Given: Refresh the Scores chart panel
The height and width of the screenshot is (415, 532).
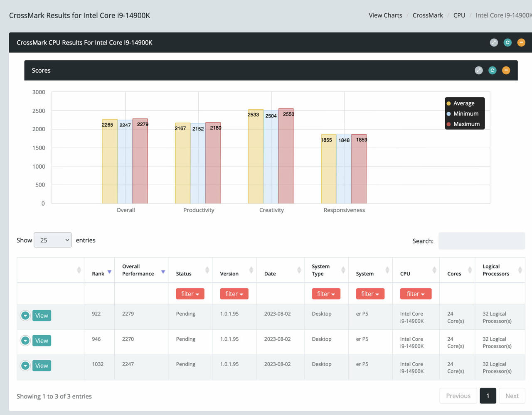Looking at the screenshot, I should pyautogui.click(x=493, y=70).
